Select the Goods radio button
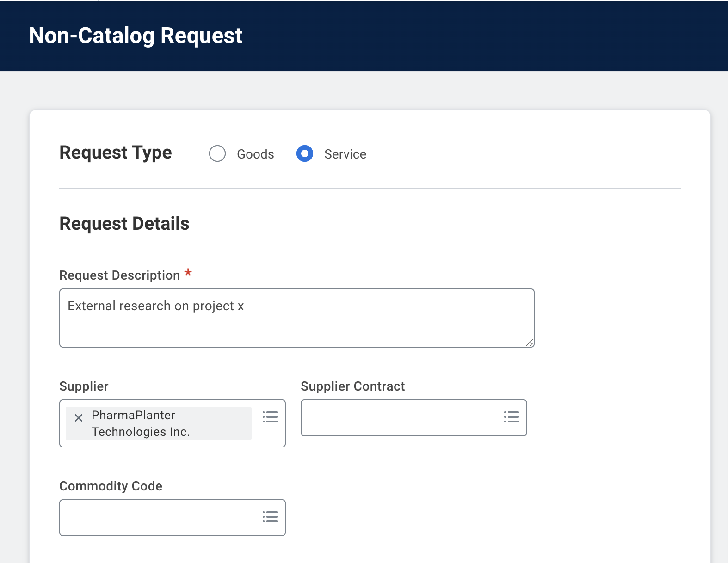This screenshot has height=563, width=728. point(217,153)
